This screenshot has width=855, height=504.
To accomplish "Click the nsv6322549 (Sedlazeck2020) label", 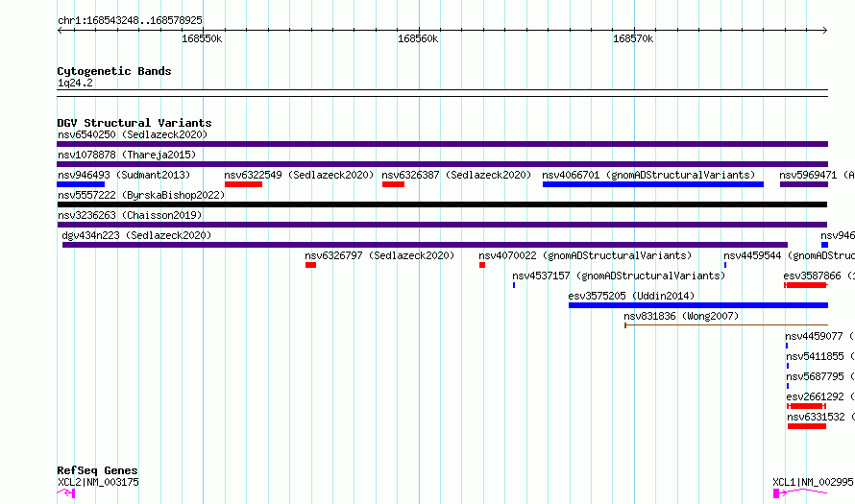I will pos(299,175).
